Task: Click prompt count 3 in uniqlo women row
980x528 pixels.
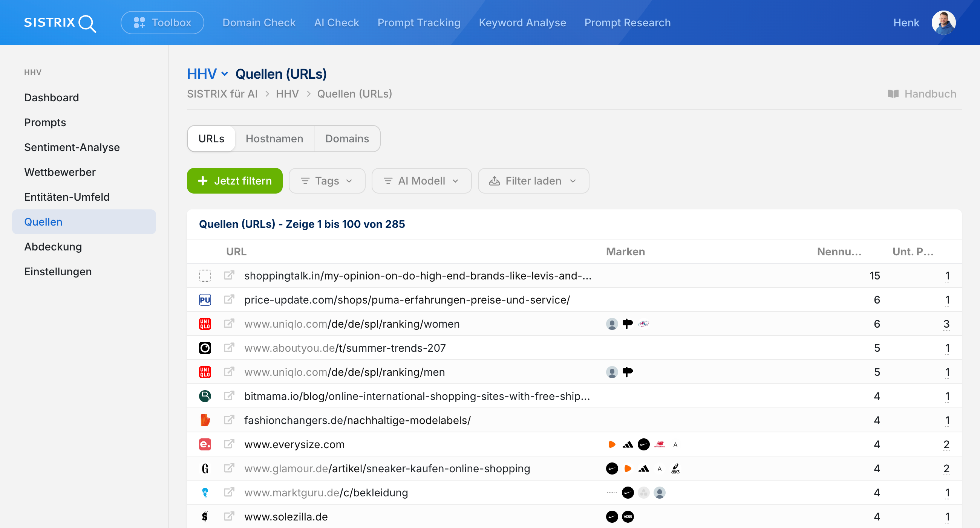Action: [946, 324]
